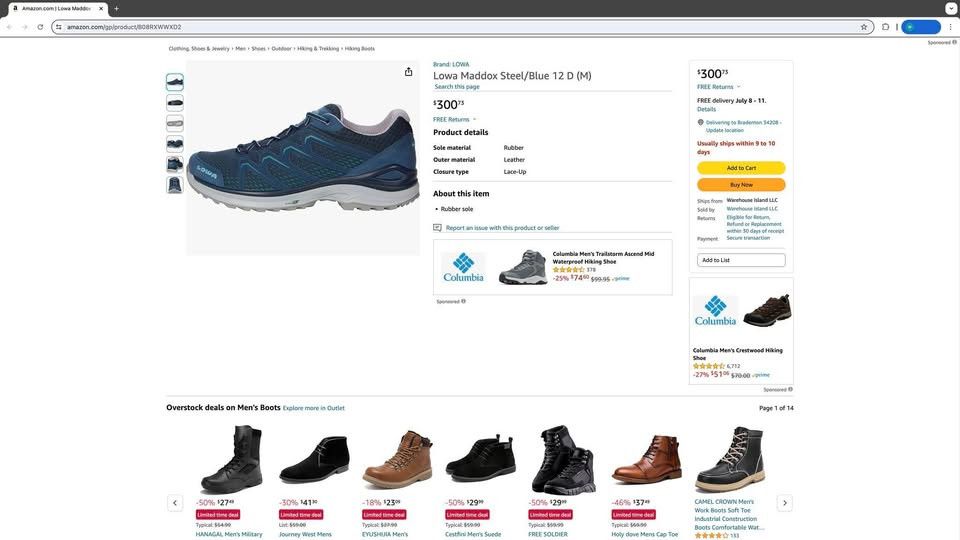
Task: Select the fifth shoe thumbnail image
Action: (174, 164)
